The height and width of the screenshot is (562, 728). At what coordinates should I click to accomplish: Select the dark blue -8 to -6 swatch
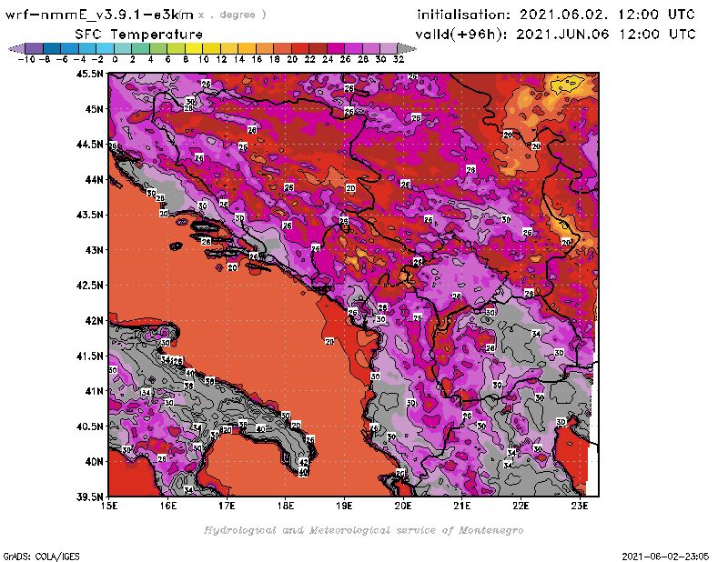(x=52, y=48)
